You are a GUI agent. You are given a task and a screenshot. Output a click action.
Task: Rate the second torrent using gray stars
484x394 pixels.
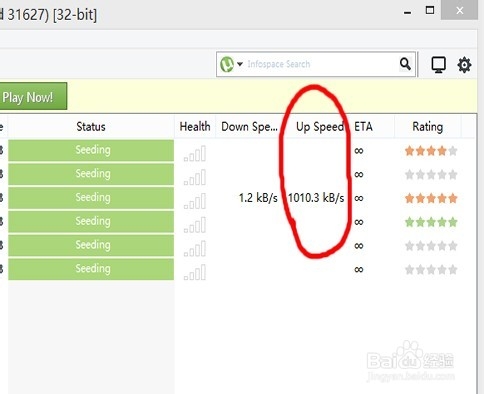point(431,175)
